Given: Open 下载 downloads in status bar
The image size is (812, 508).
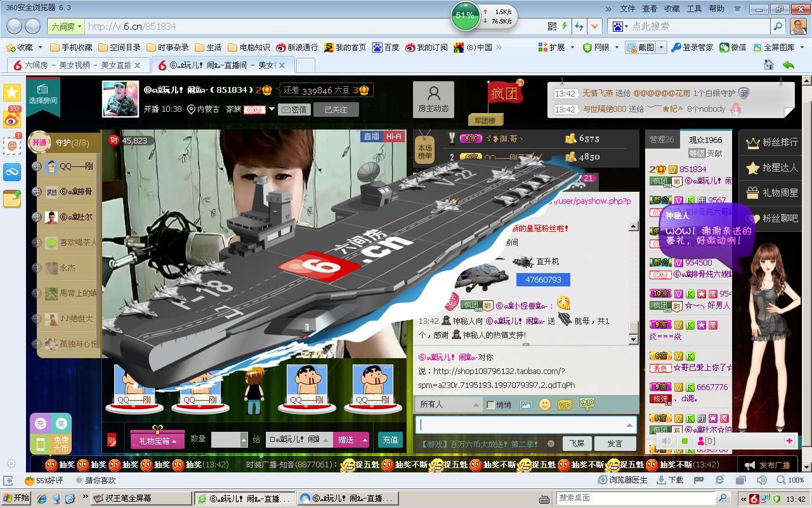Looking at the screenshot, I should coord(670,480).
